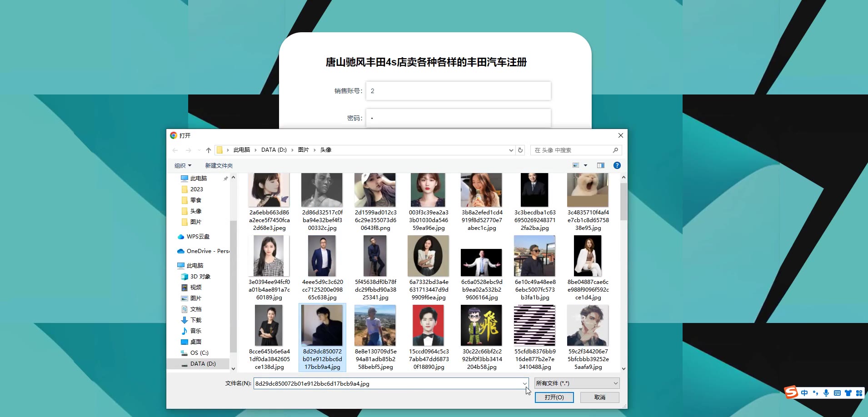Screen dimensions: 868x417
Task: Open WPS云盘 in navigation pane
Action: [198, 237]
